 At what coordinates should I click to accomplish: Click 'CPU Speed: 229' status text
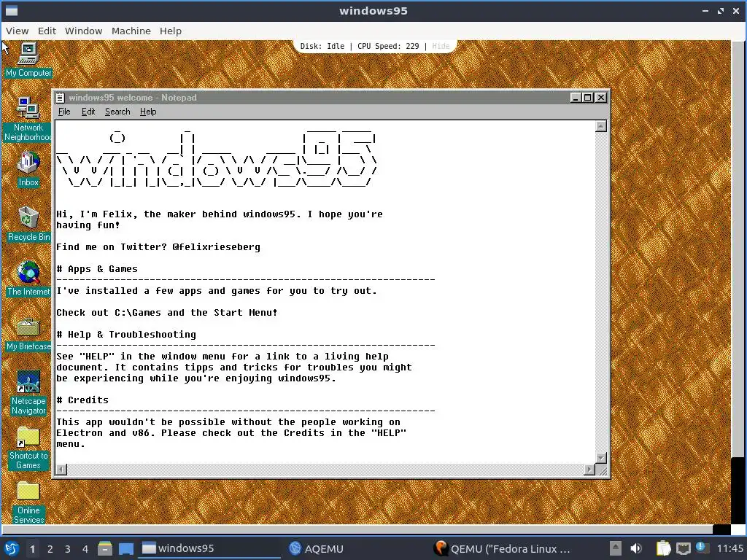point(388,46)
